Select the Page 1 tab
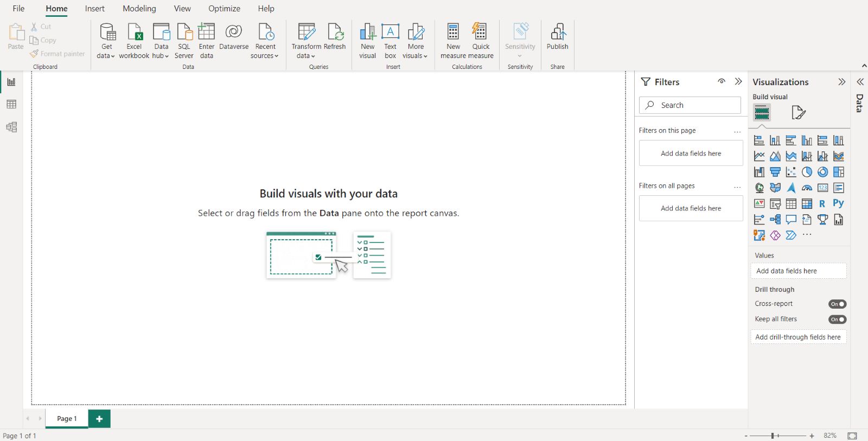 (67, 419)
